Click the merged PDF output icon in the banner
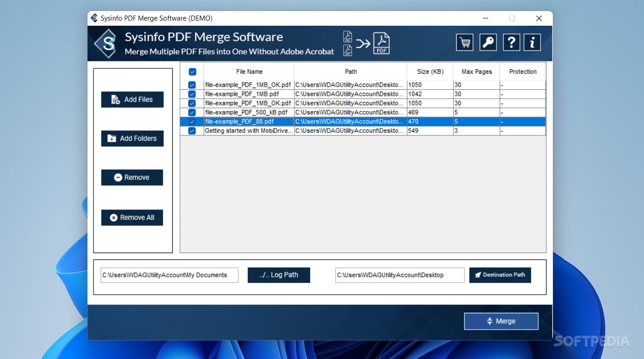 pyautogui.click(x=381, y=44)
